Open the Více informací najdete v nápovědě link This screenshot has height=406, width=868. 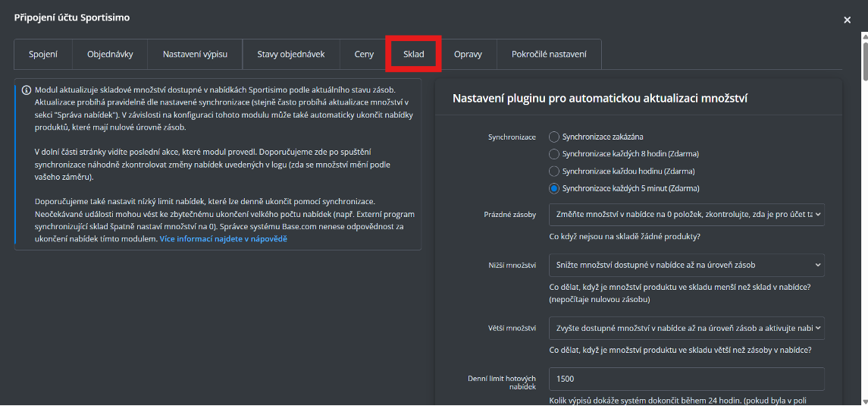pyautogui.click(x=224, y=239)
